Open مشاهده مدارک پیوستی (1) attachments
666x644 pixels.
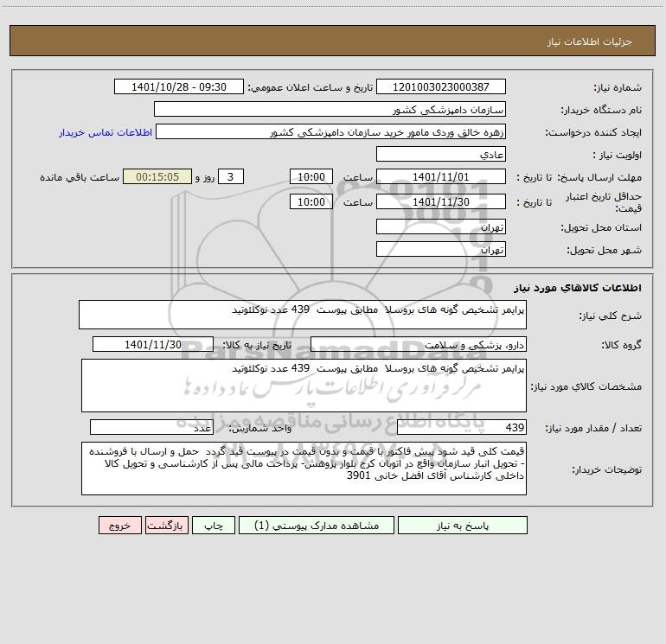pyautogui.click(x=317, y=526)
